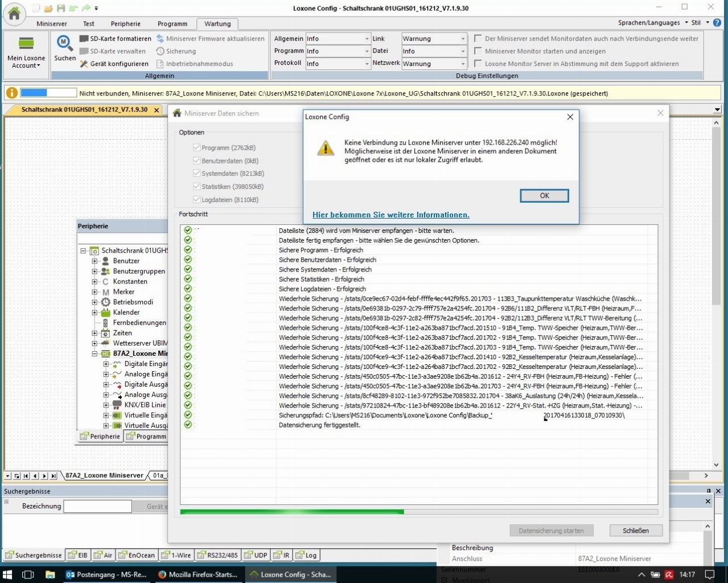
Task: Show hidden tray icons chevron
Action: 641,574
